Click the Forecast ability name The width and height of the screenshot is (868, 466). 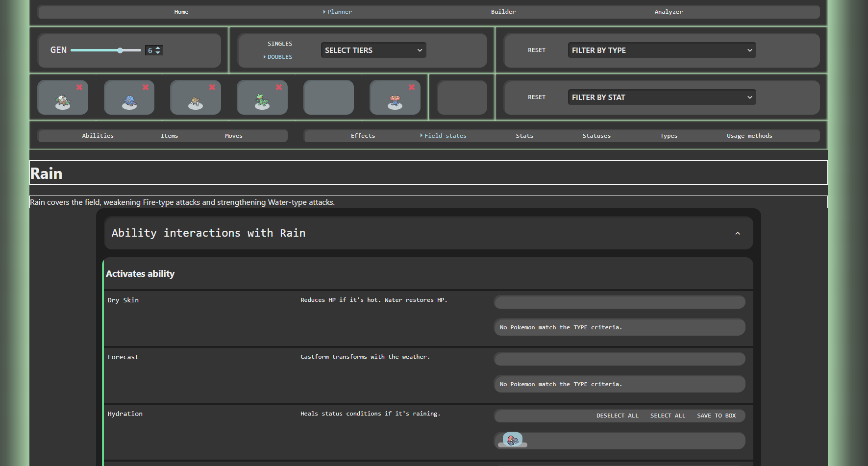point(123,357)
